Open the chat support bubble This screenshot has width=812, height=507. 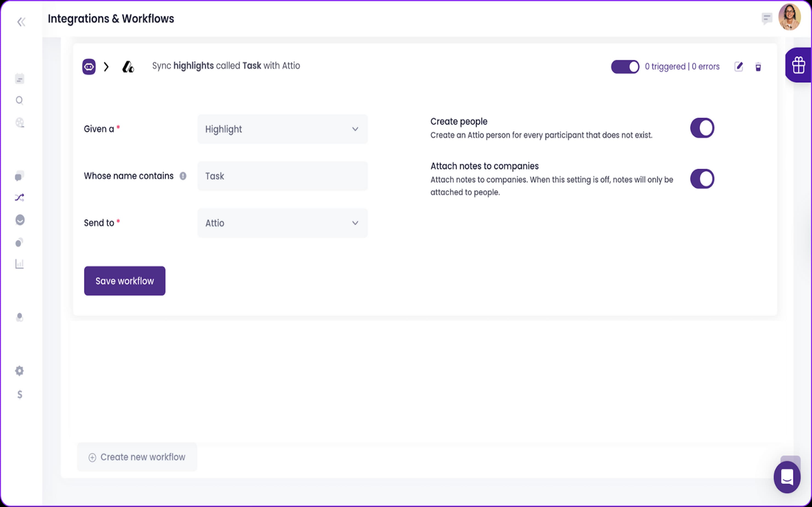click(787, 477)
